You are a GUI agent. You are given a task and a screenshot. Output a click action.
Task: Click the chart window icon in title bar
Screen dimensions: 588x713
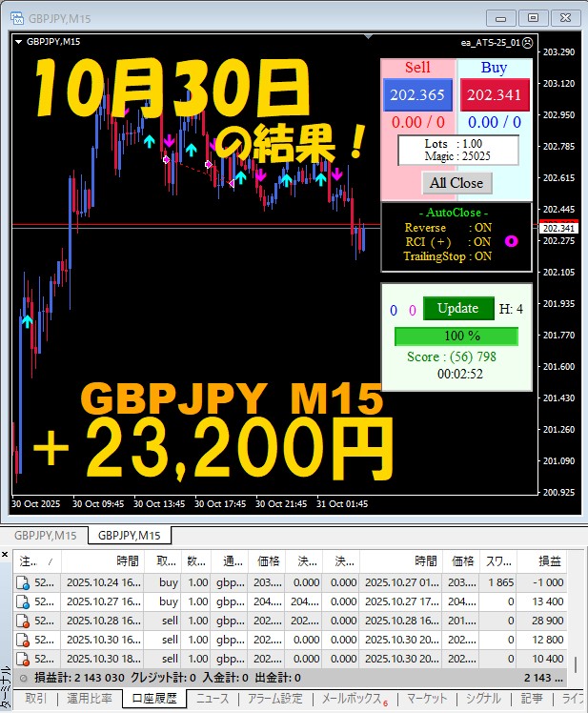(17, 18)
